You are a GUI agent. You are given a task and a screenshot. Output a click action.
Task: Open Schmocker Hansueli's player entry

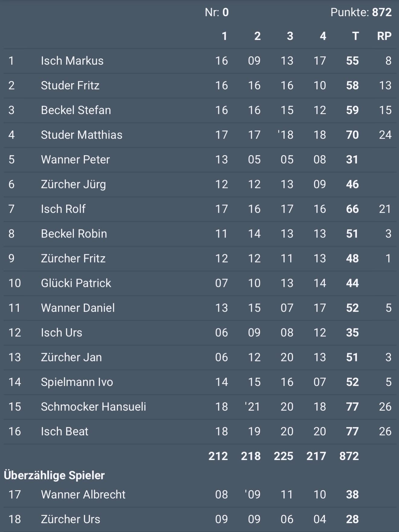point(93,407)
